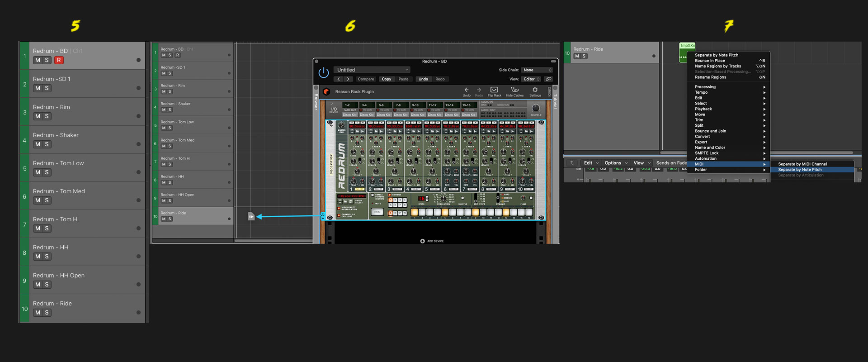Mute Redrum - BD track in panel 5
The height and width of the screenshot is (362, 868).
point(38,60)
